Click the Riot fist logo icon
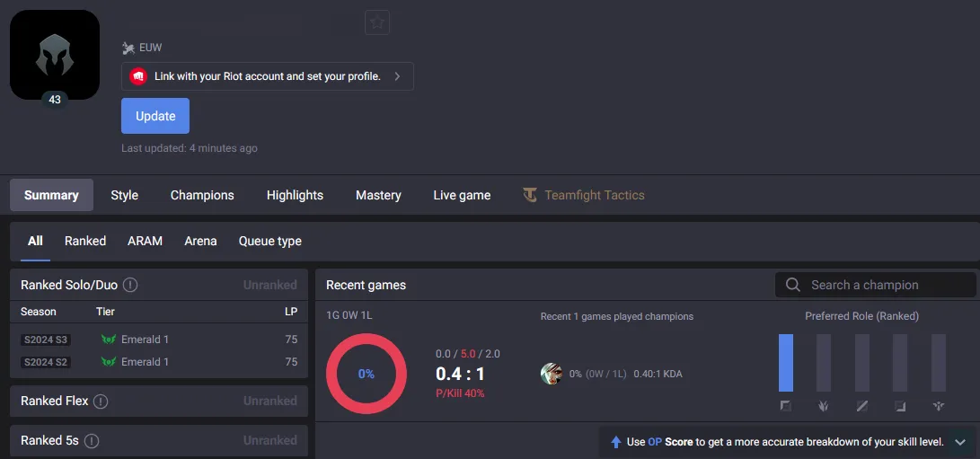980x459 pixels. (138, 76)
